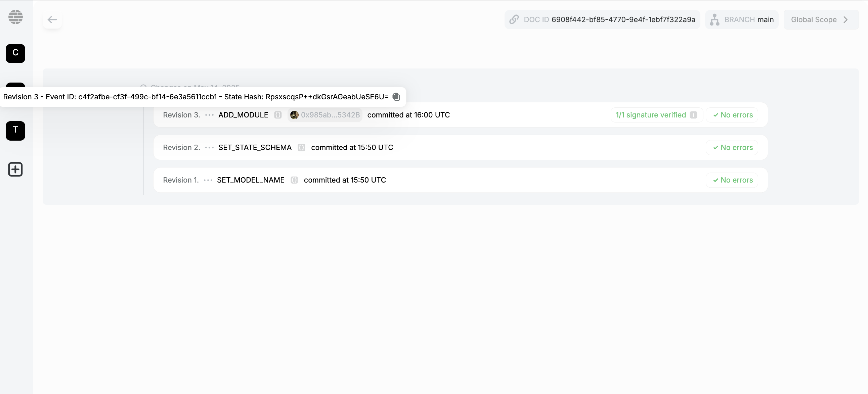Click the app logo at sidebar top
Screen dimensions: 868x394
pyautogui.click(x=15, y=17)
